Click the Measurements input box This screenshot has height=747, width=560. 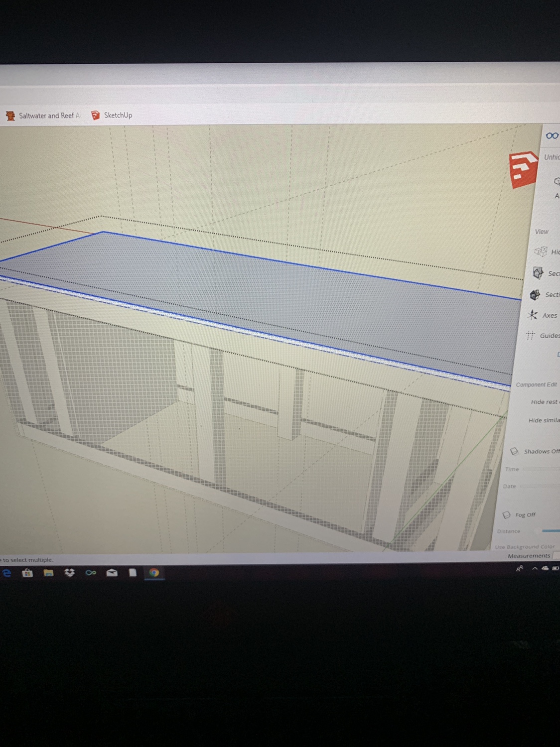pyautogui.click(x=557, y=555)
